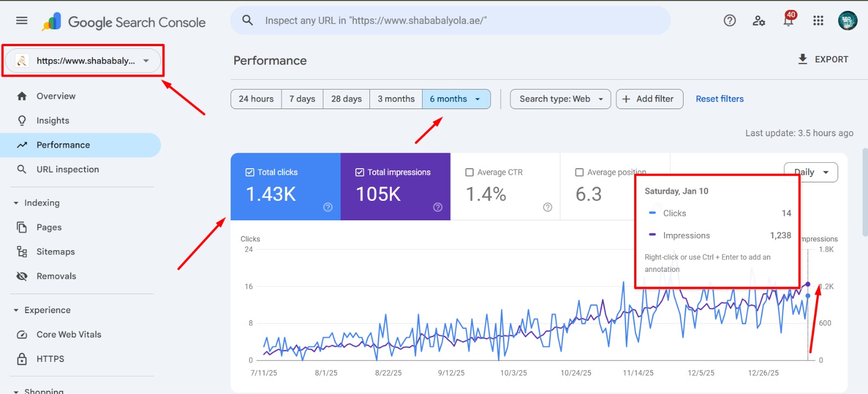Open the Google apps grid

click(818, 21)
